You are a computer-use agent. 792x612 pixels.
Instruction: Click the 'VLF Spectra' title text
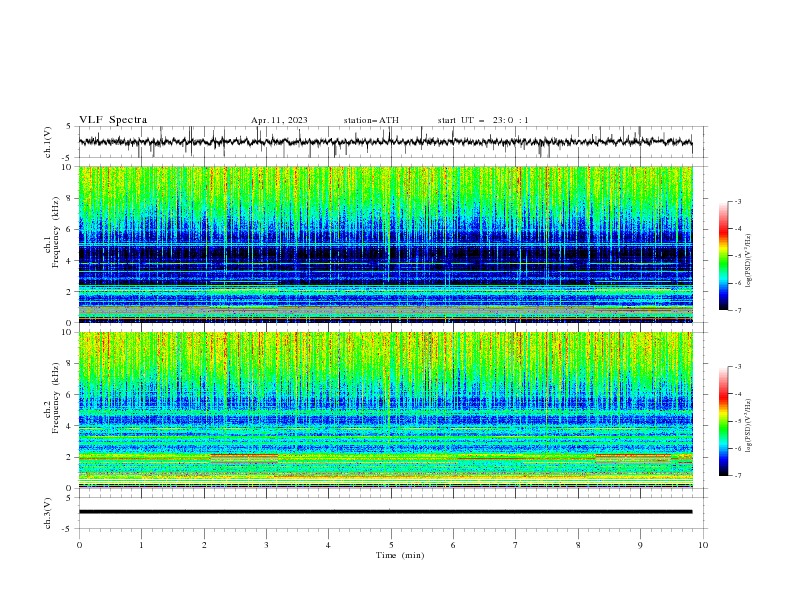pyautogui.click(x=113, y=120)
